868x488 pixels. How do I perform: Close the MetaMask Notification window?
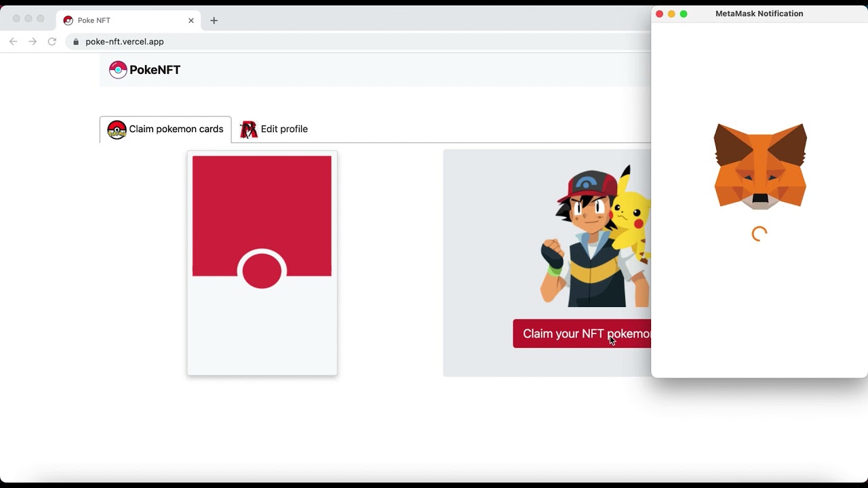pyautogui.click(x=659, y=14)
